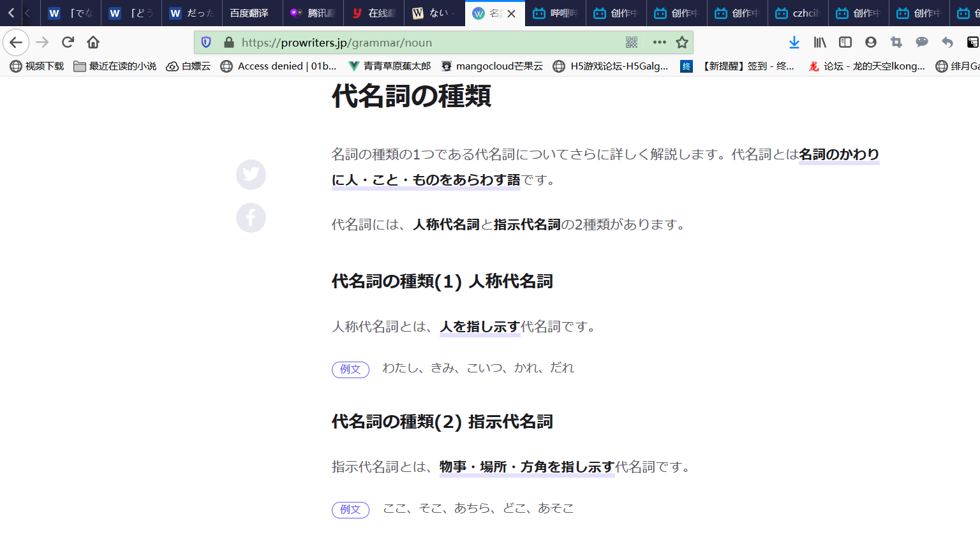Go back to the previous page
Viewport: 980px width, 551px height.
(16, 43)
